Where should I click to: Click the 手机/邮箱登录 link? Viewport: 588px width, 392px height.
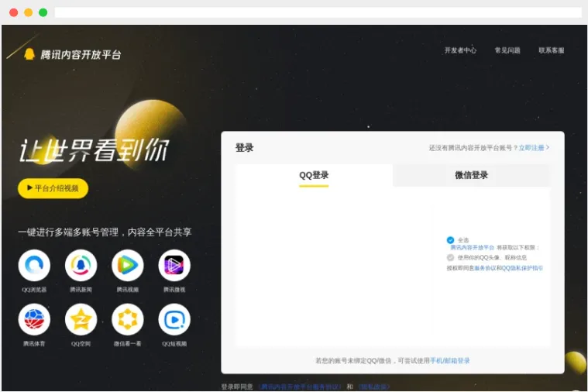(449, 361)
